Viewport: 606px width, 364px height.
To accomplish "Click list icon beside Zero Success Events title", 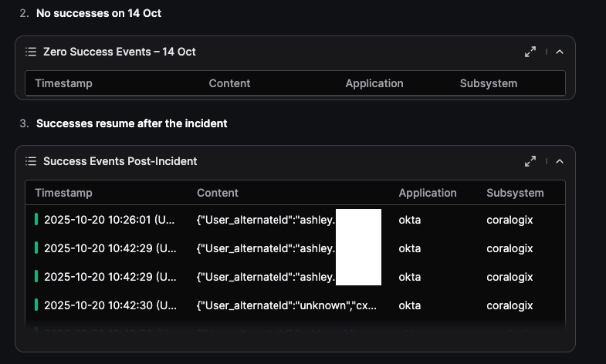I will pos(31,52).
